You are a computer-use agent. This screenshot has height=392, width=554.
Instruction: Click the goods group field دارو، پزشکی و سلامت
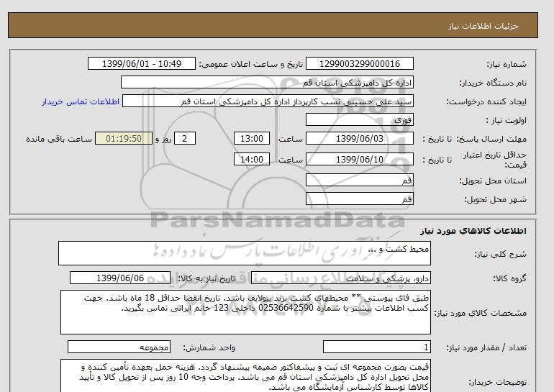pos(340,278)
